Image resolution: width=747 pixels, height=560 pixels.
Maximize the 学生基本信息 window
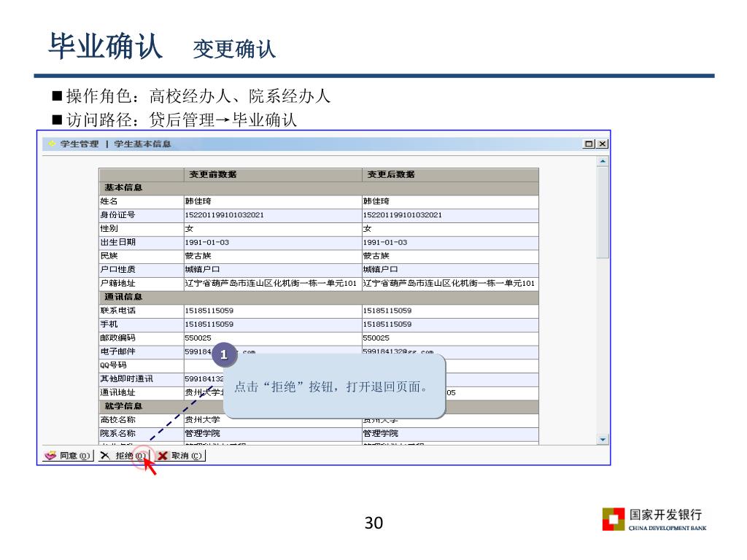pyautogui.click(x=589, y=144)
